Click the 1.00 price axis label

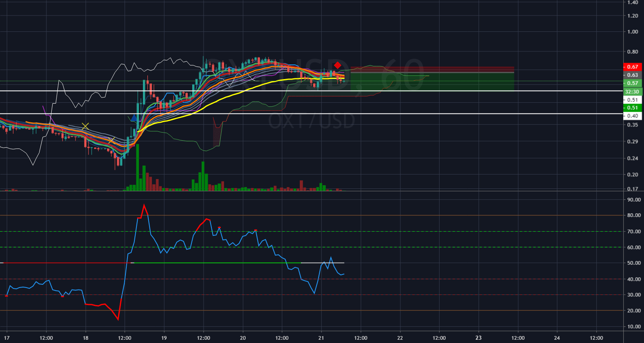coord(633,32)
